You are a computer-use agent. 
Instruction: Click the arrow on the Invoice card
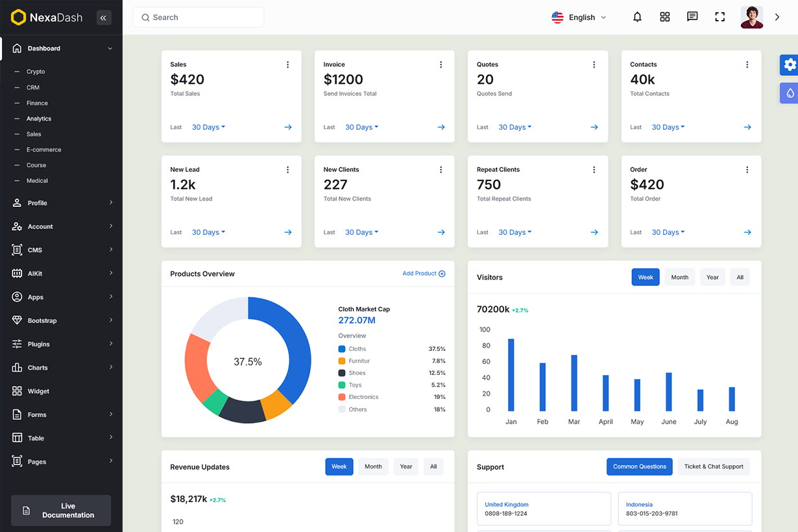coord(441,127)
